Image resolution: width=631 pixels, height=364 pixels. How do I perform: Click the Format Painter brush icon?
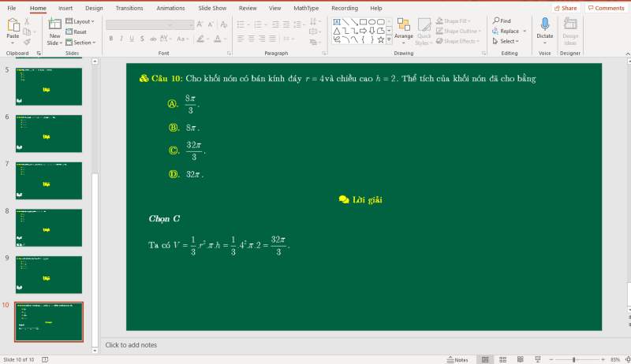(27, 42)
